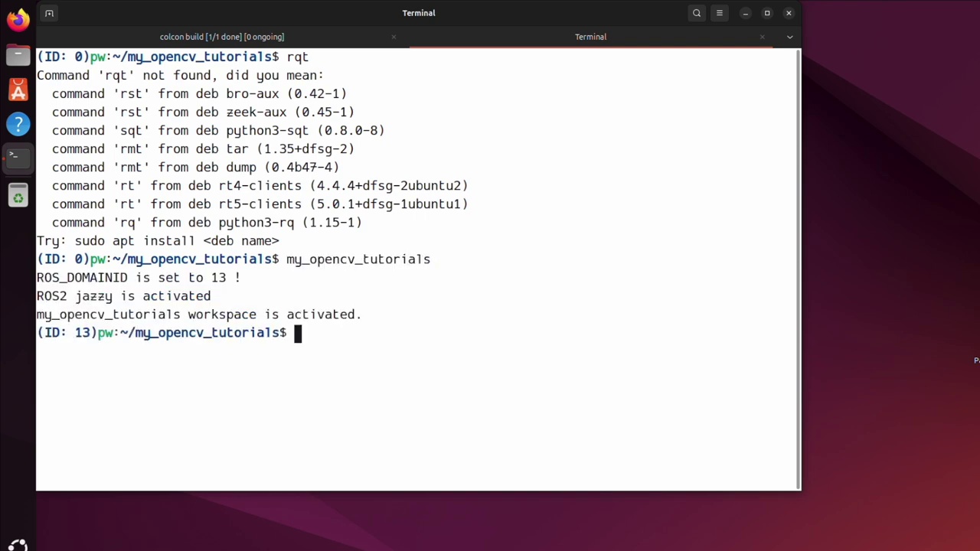Image resolution: width=980 pixels, height=551 pixels.
Task: Open the terminal search icon
Action: tap(697, 13)
